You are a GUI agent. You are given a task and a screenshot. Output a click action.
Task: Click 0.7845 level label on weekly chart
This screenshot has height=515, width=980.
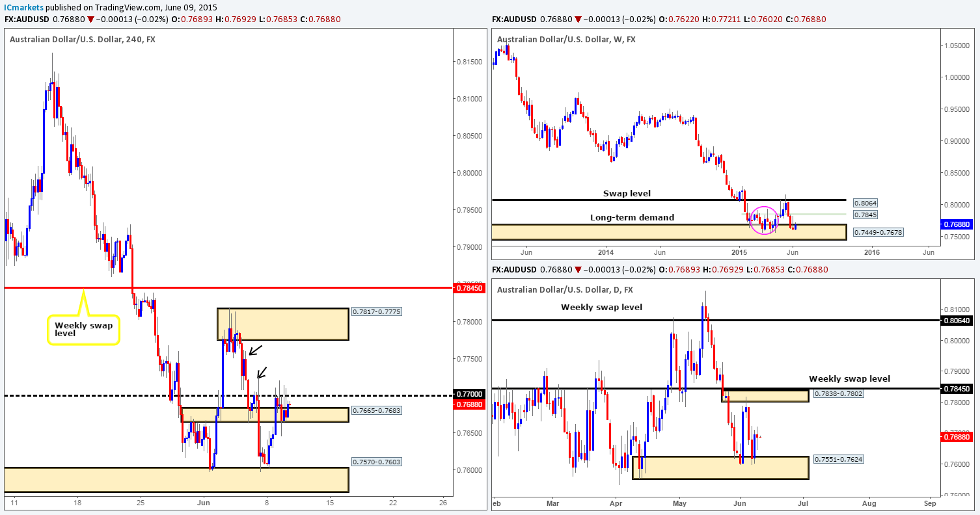(x=864, y=215)
